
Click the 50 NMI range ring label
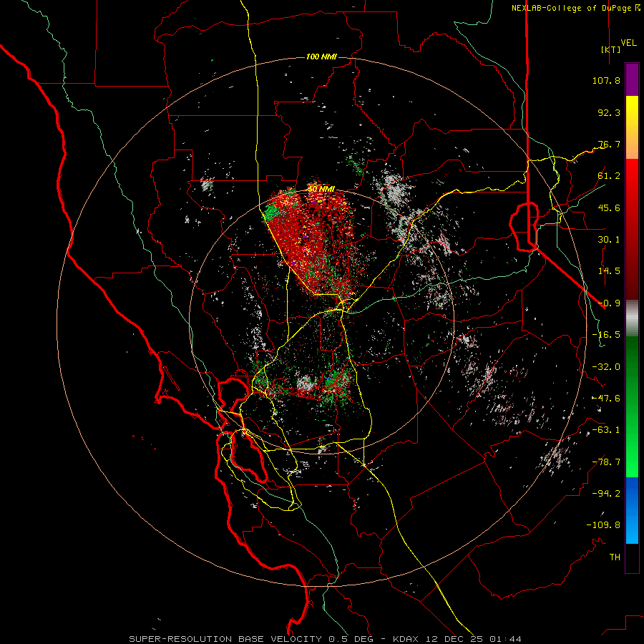pos(321,189)
